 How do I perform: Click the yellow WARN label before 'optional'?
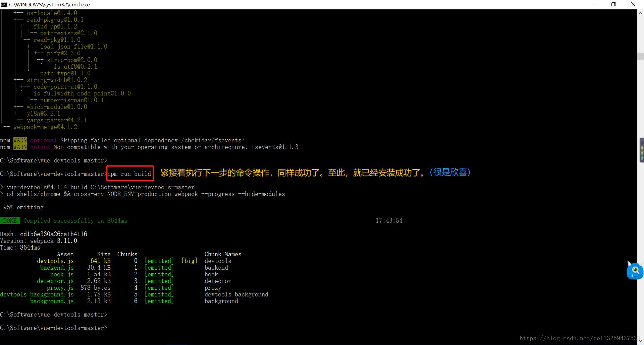20,140
